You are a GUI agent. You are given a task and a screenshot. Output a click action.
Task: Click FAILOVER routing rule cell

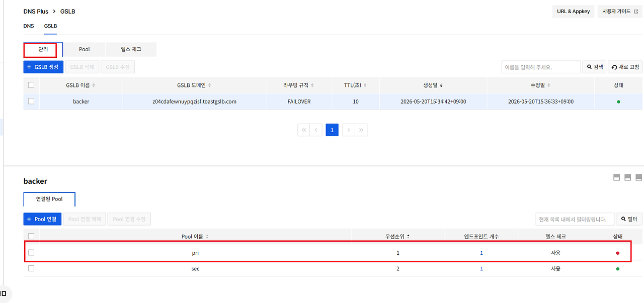pyautogui.click(x=299, y=102)
